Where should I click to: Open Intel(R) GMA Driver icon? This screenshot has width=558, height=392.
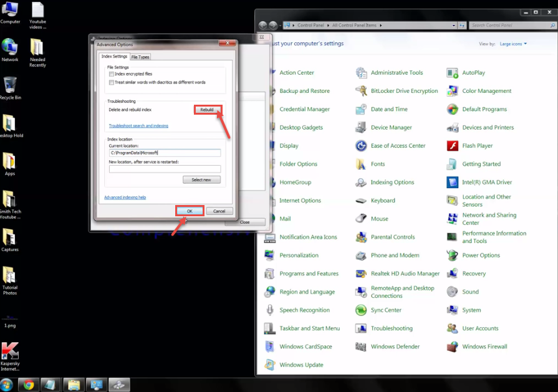pyautogui.click(x=452, y=183)
